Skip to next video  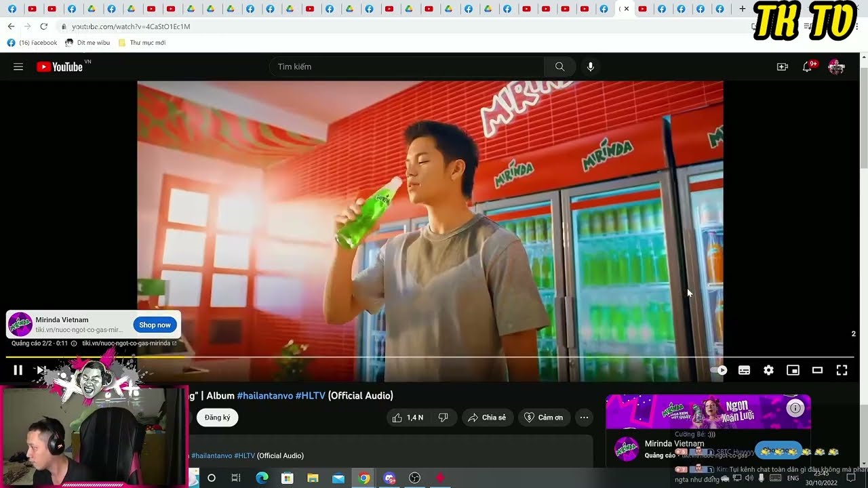(41, 370)
